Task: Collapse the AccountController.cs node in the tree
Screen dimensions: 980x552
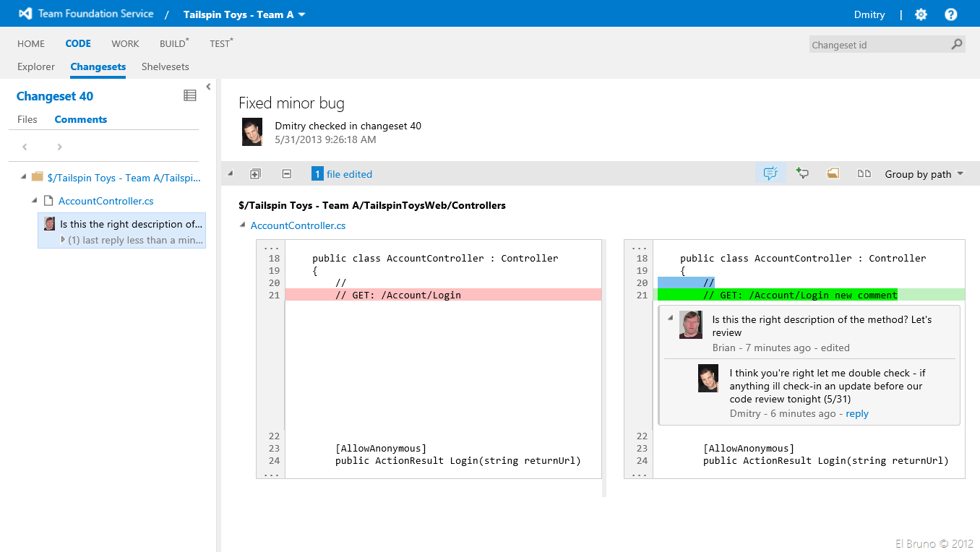Action: 35,201
